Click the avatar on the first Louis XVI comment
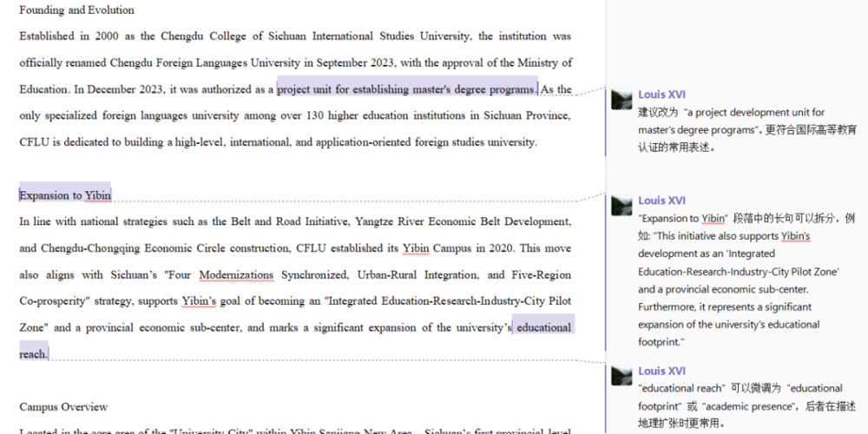This screenshot has width=868, height=434. coord(621,100)
